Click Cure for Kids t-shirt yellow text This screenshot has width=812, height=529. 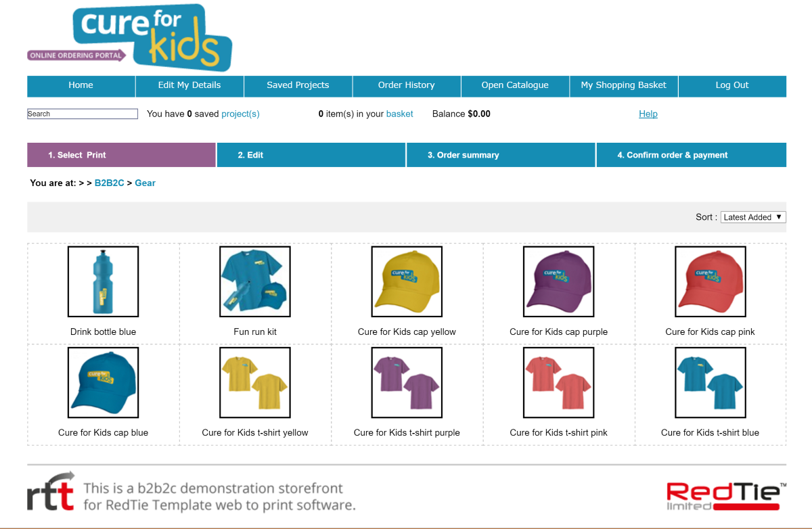(255, 432)
